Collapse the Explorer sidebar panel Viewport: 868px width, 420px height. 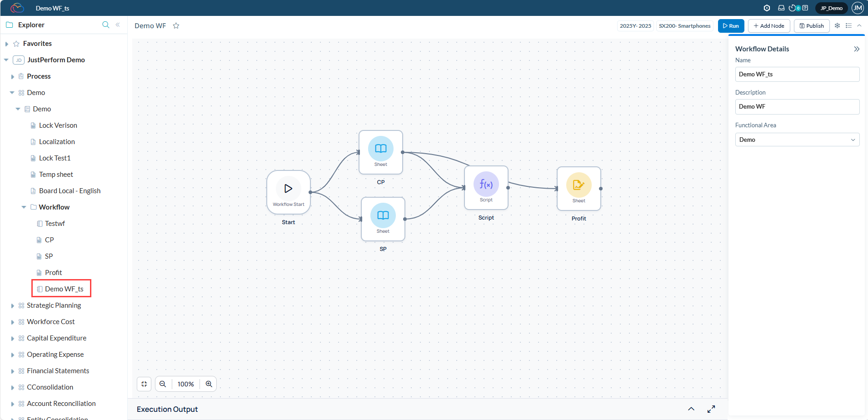point(118,25)
